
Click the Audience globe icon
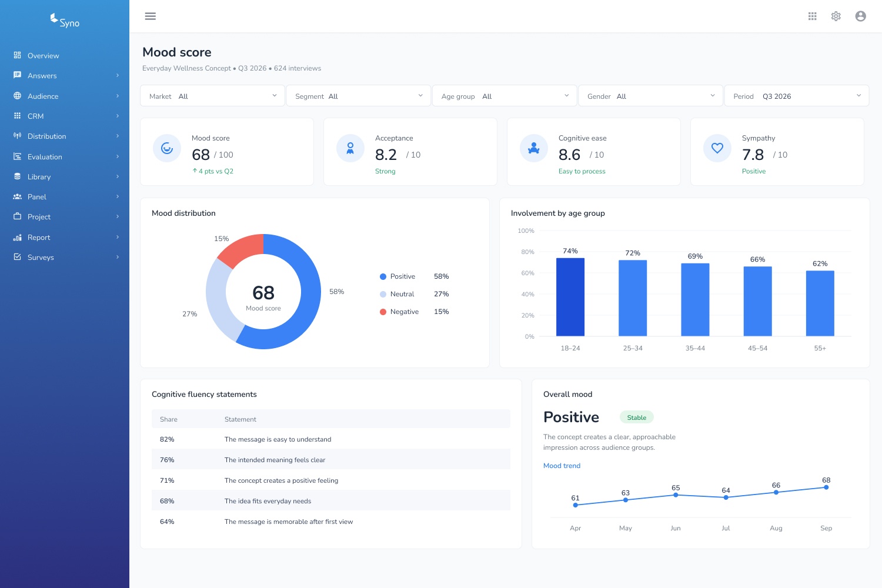click(17, 96)
